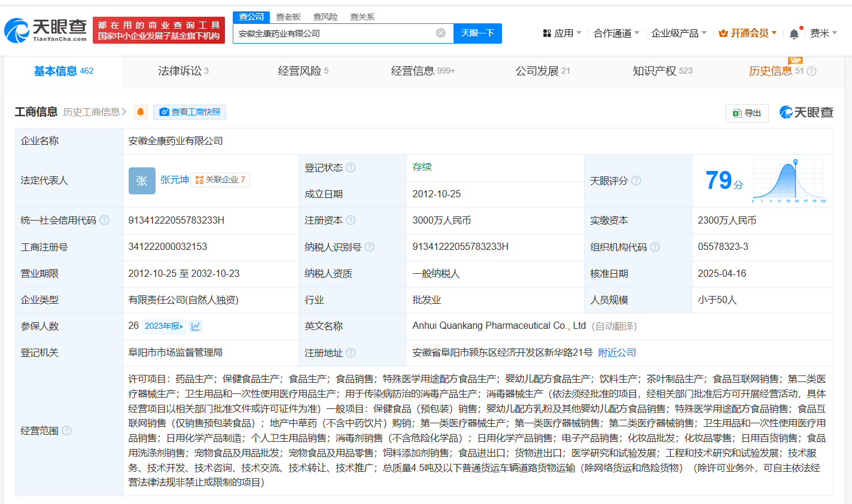Click the blue 张 avatar thumbnail
This screenshot has height=504, width=852.
pos(142,181)
